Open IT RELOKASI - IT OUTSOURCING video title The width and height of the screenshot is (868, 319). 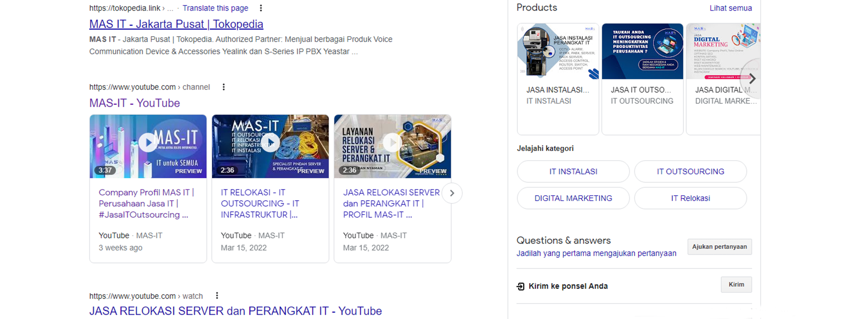tap(260, 203)
